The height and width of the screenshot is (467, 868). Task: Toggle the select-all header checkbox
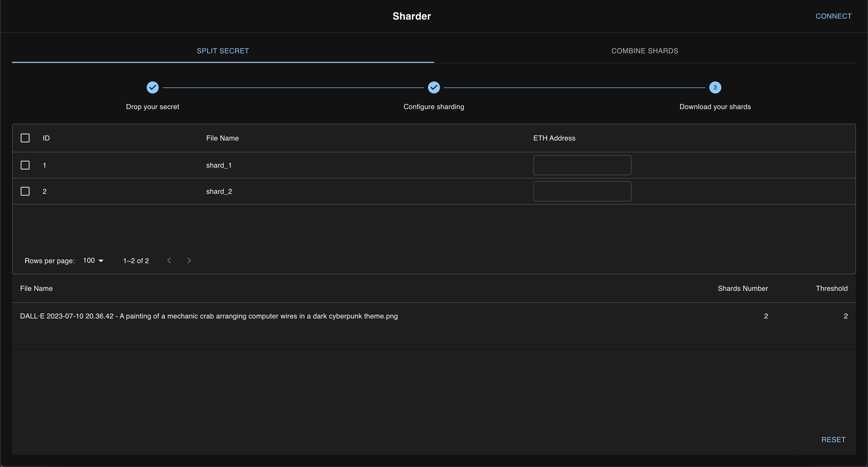click(x=25, y=138)
